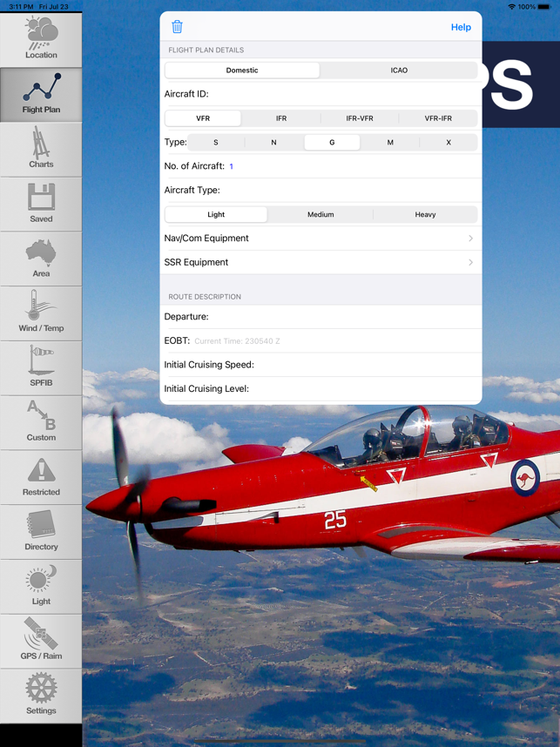
Task: Tap the Initial Cruising Speed field
Action: (320, 365)
